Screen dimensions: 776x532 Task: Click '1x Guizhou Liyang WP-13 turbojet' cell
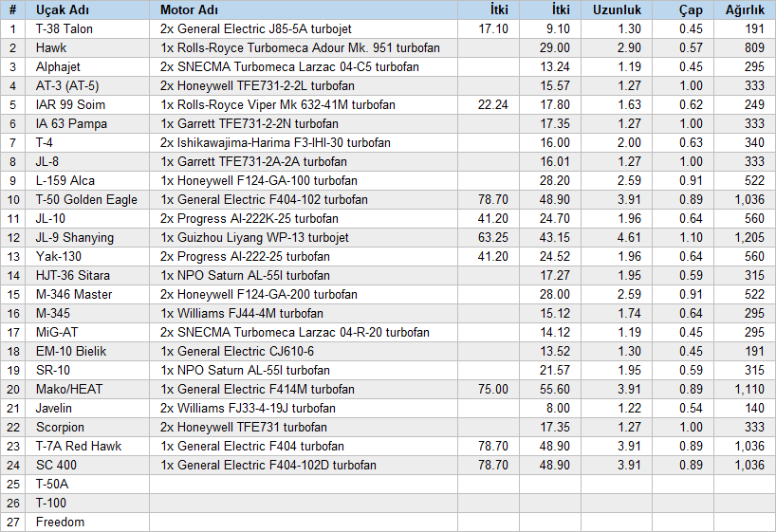coord(304,237)
